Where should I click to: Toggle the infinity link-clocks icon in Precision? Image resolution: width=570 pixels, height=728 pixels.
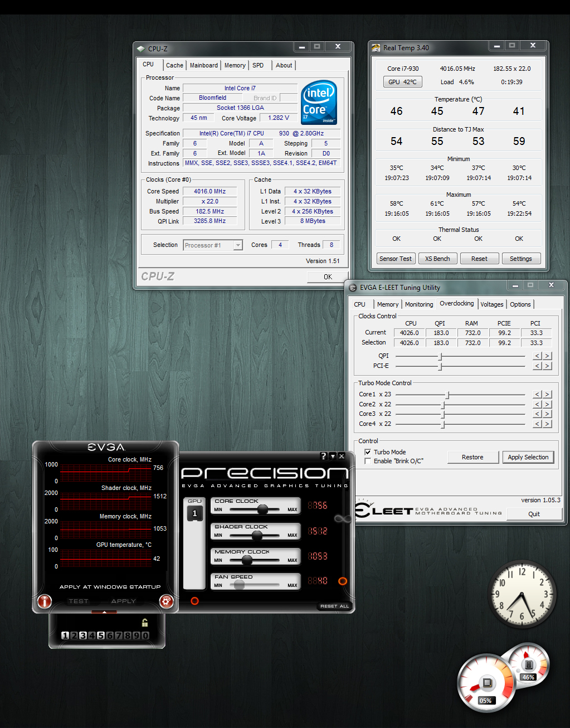pyautogui.click(x=342, y=518)
